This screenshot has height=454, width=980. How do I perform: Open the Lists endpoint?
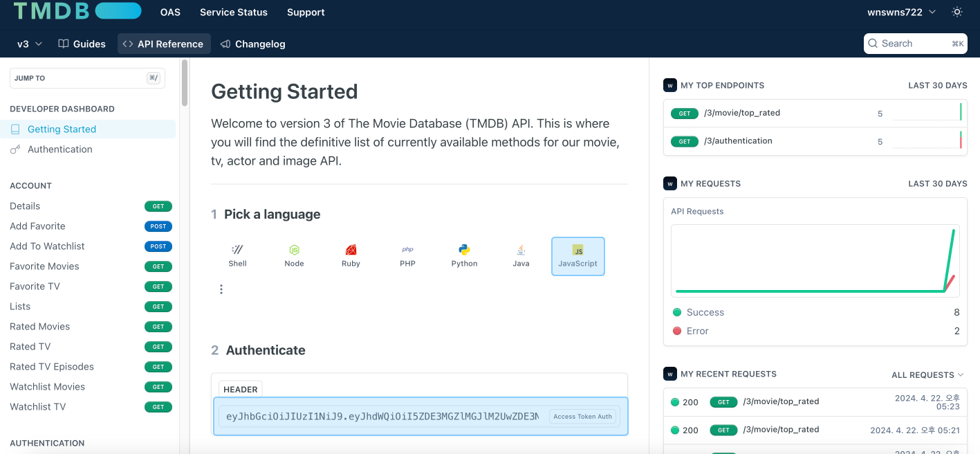(90, 307)
